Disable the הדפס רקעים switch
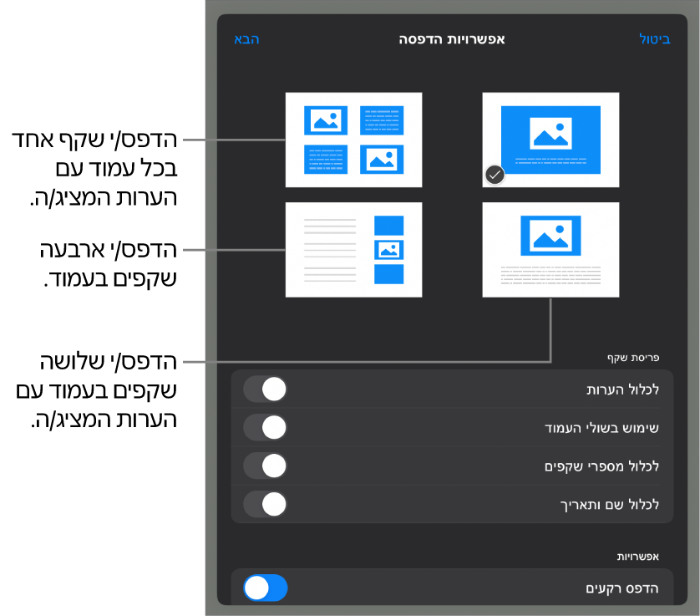This screenshot has height=616, width=700. 265,588
